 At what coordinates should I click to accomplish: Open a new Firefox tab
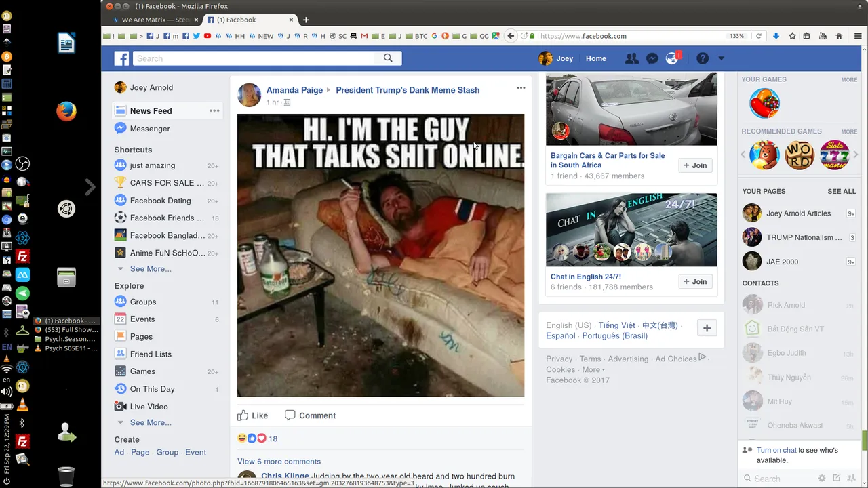306,20
